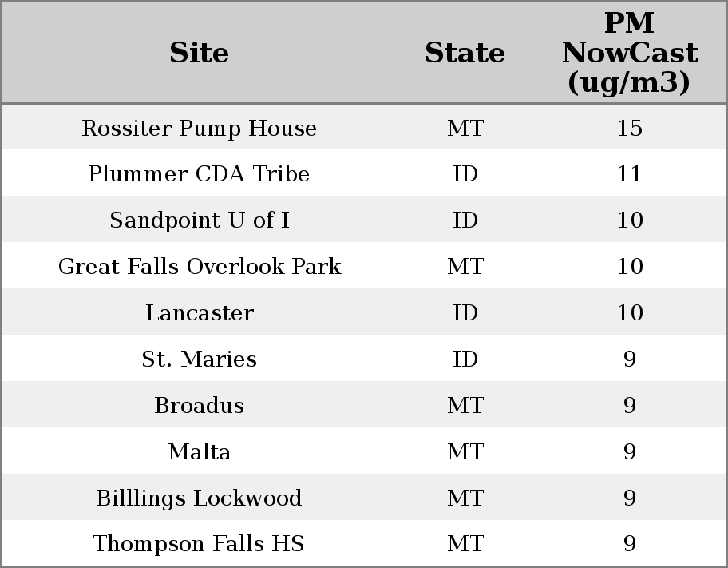Image resolution: width=728 pixels, height=568 pixels.
Task: Click Rossiter Pump House NowCast value 15
Action: [x=629, y=129]
